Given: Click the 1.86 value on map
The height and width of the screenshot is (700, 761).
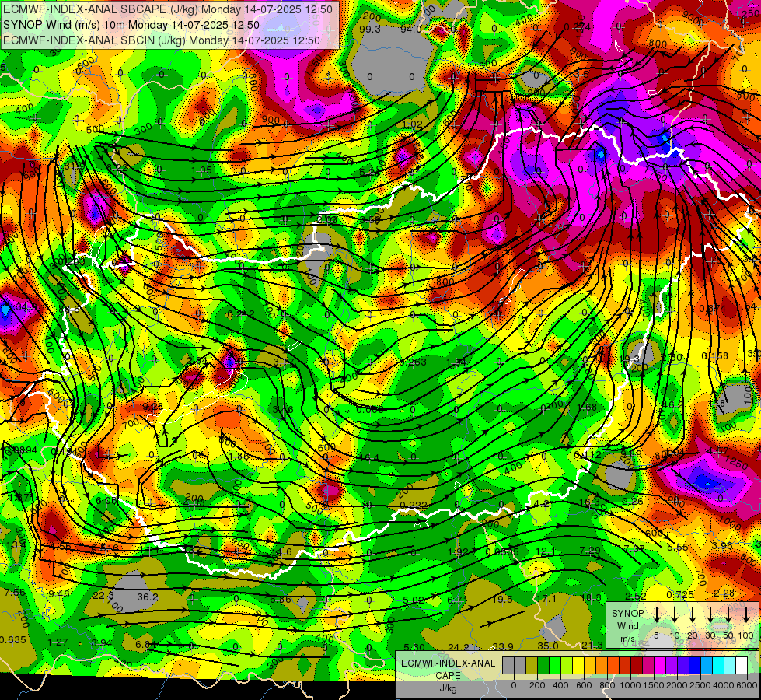Looking at the screenshot, I should (239, 456).
